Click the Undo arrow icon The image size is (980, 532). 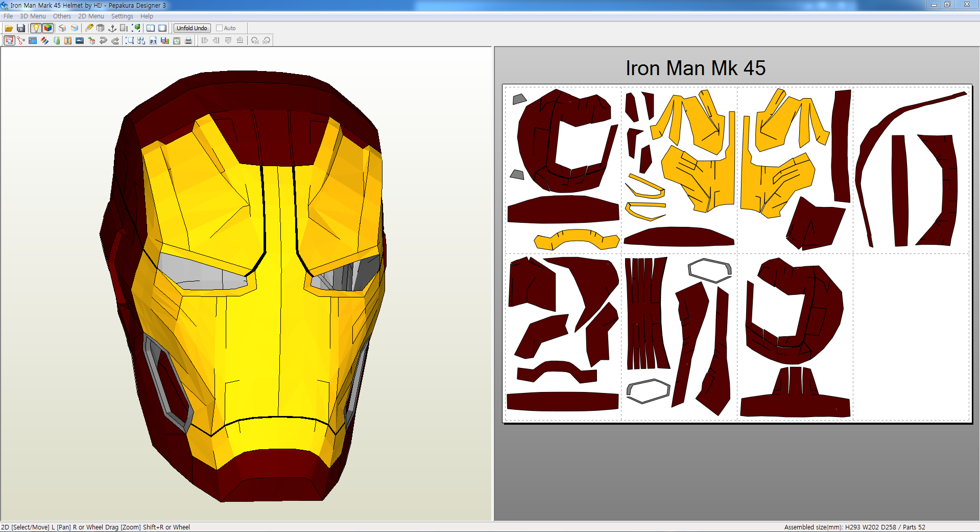coord(103,40)
